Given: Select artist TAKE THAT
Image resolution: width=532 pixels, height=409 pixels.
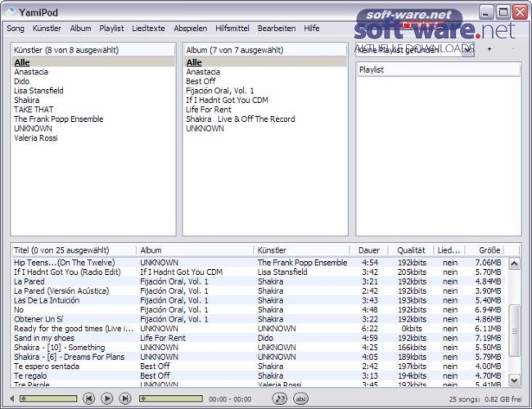Looking at the screenshot, I should [93, 110].
